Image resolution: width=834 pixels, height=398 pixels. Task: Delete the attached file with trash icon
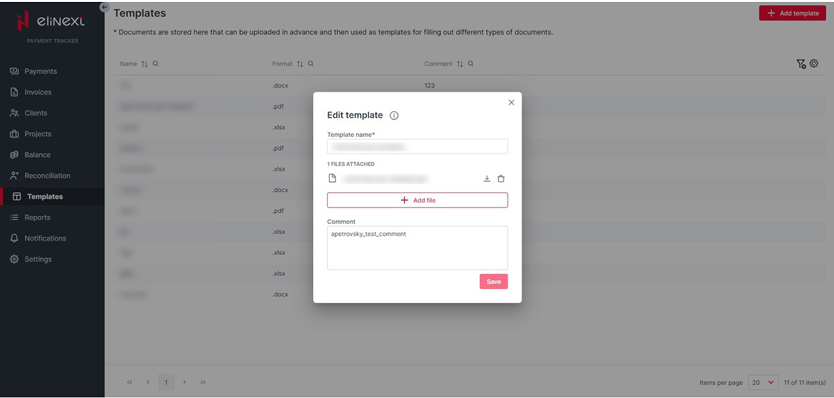pyautogui.click(x=501, y=179)
